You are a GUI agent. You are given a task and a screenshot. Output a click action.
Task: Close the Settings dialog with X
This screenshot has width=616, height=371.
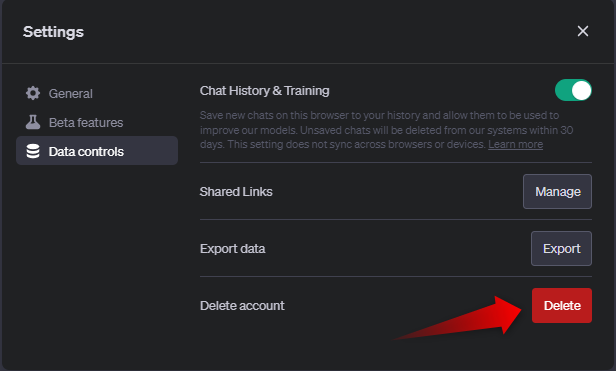[583, 31]
